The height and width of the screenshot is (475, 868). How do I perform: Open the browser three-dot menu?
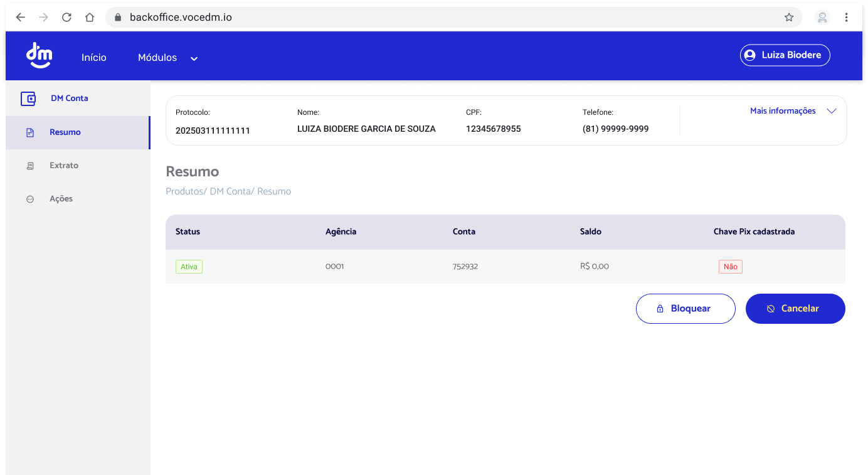(x=846, y=17)
